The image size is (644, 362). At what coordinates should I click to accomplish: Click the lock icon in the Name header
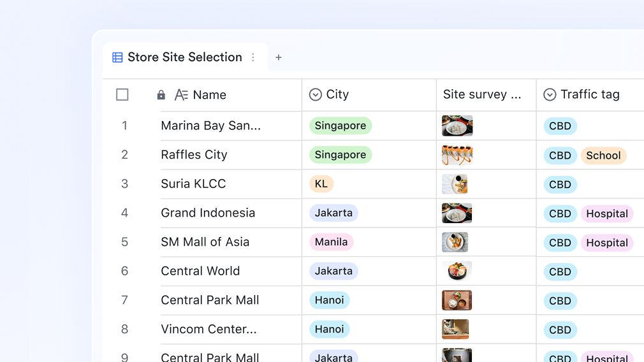tap(161, 95)
